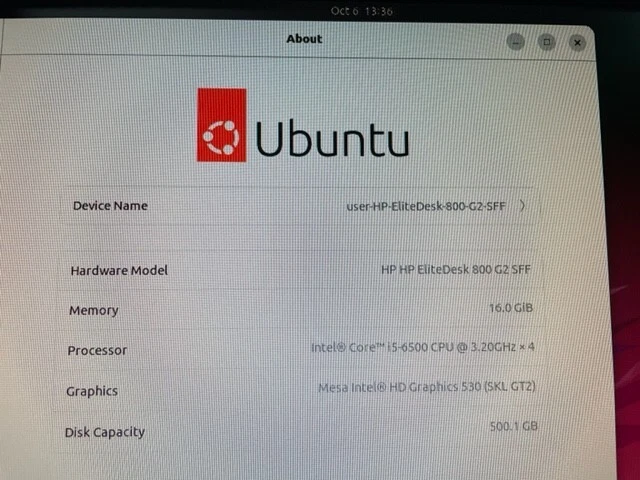
Task: Maximize the About window
Action: coord(547,42)
